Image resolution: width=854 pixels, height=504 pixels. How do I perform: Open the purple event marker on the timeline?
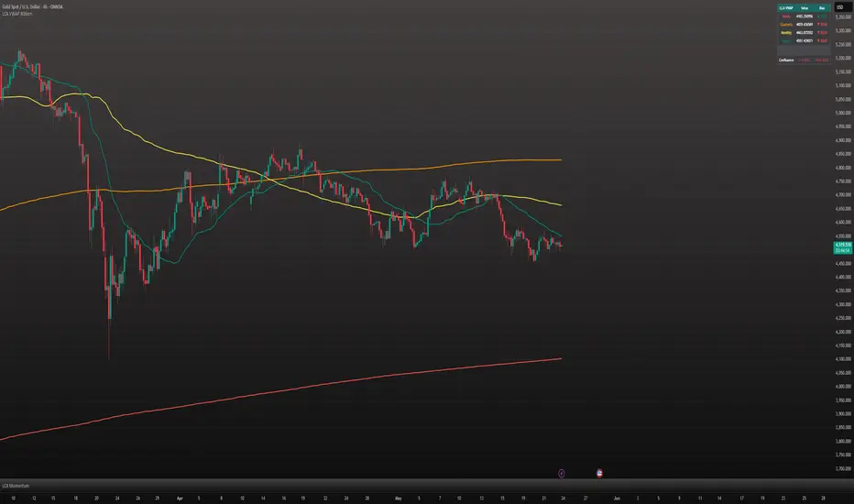562,473
